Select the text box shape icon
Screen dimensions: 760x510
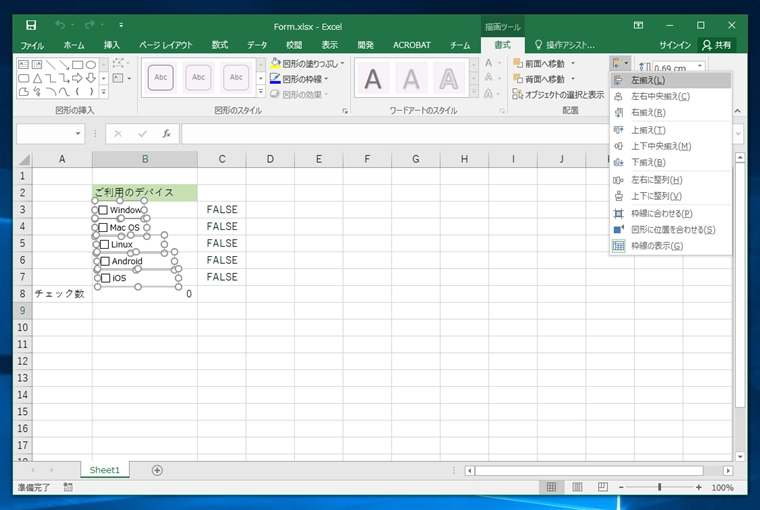click(23, 64)
